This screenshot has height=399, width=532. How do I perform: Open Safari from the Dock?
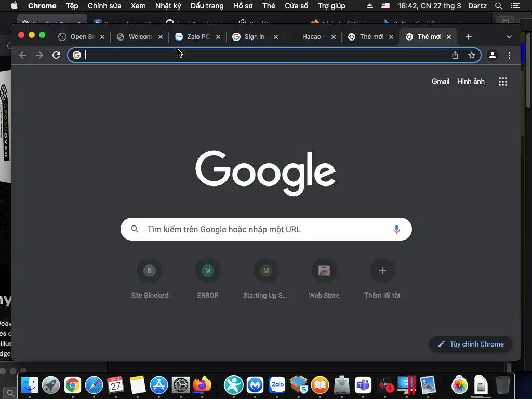[94, 385]
